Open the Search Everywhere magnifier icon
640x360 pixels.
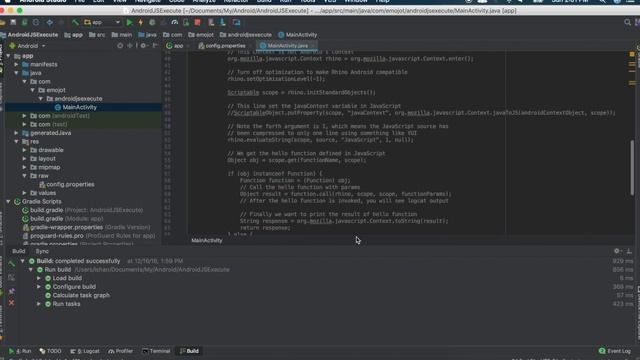click(627, 22)
